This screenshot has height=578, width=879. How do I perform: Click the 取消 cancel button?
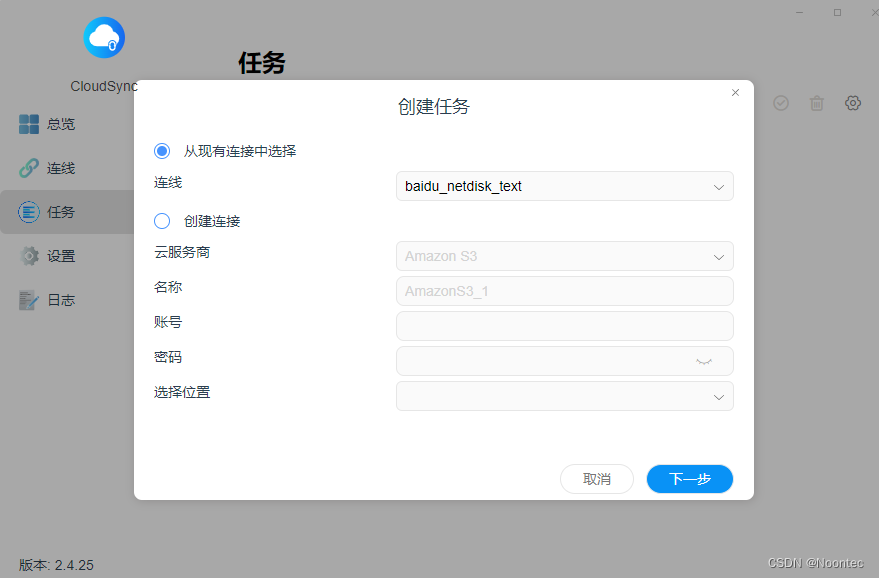click(x=597, y=479)
